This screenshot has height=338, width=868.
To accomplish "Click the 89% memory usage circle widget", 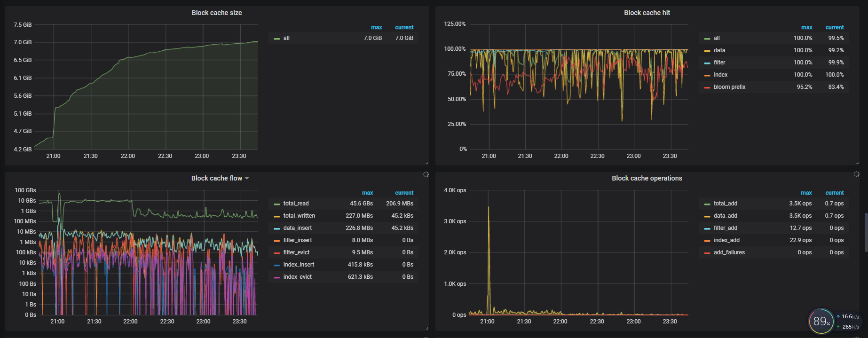I will [x=821, y=321].
